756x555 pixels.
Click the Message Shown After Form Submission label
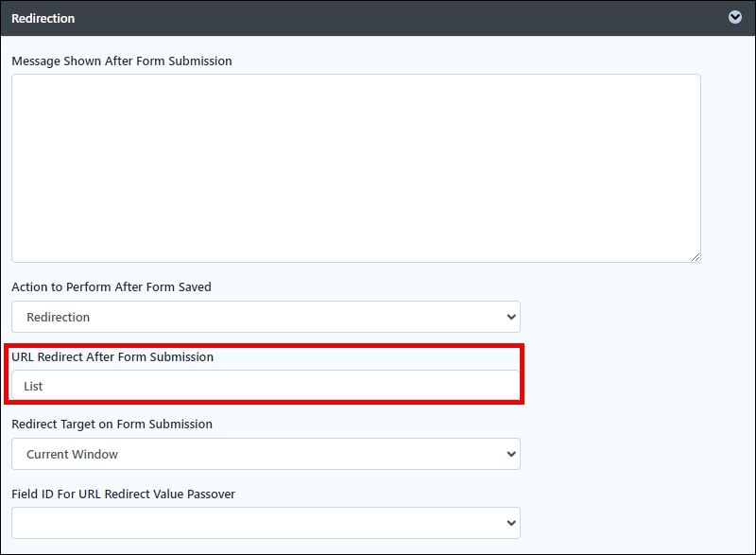coord(122,61)
